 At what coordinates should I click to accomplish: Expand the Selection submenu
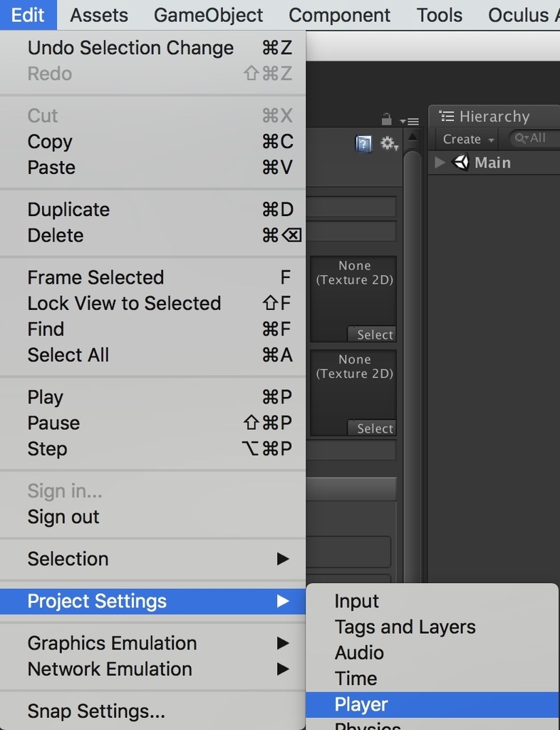(x=157, y=559)
